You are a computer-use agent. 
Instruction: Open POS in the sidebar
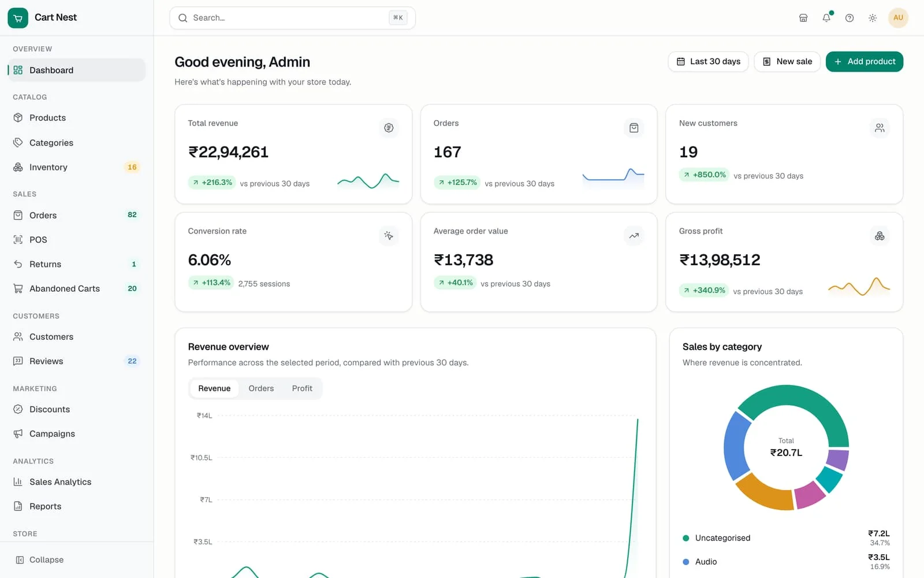click(76, 239)
